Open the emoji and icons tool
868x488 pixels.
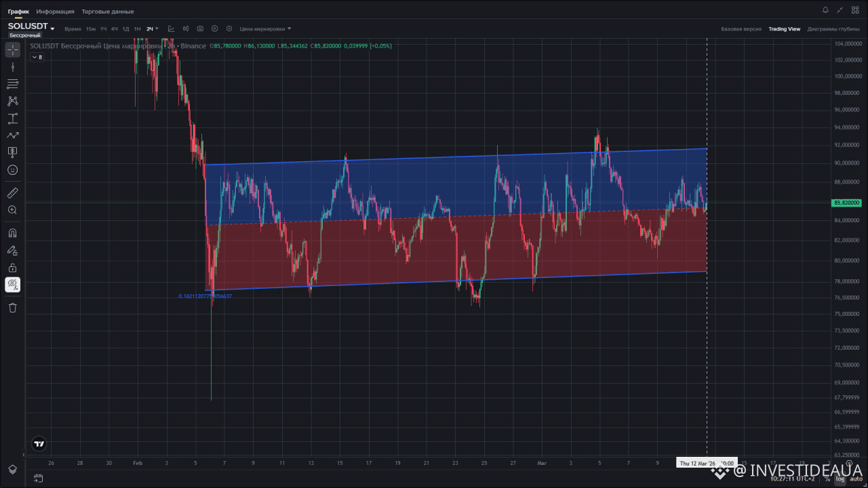coord(12,170)
